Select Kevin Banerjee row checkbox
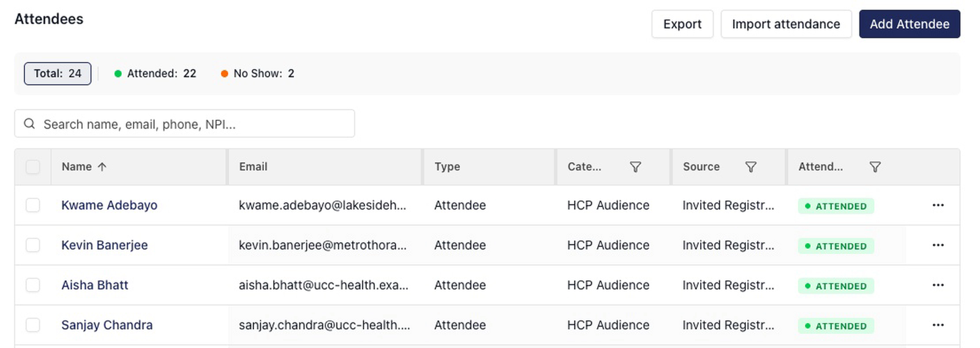The width and height of the screenshot is (980, 348). pos(33,245)
